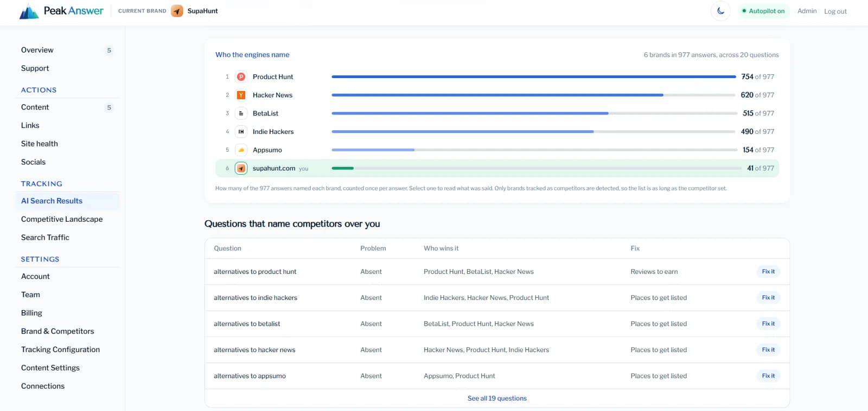Select the Hacker News brand row name

click(272, 95)
